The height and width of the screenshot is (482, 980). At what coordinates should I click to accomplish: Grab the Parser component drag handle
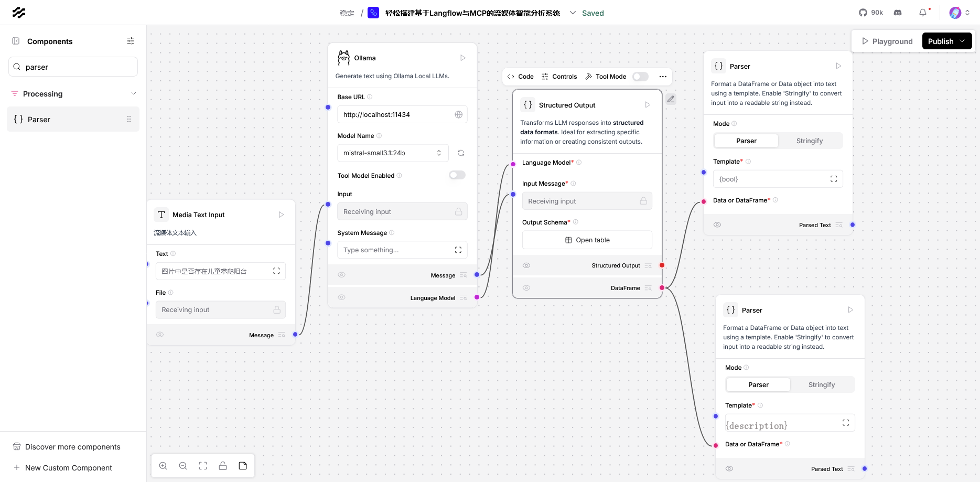point(129,119)
